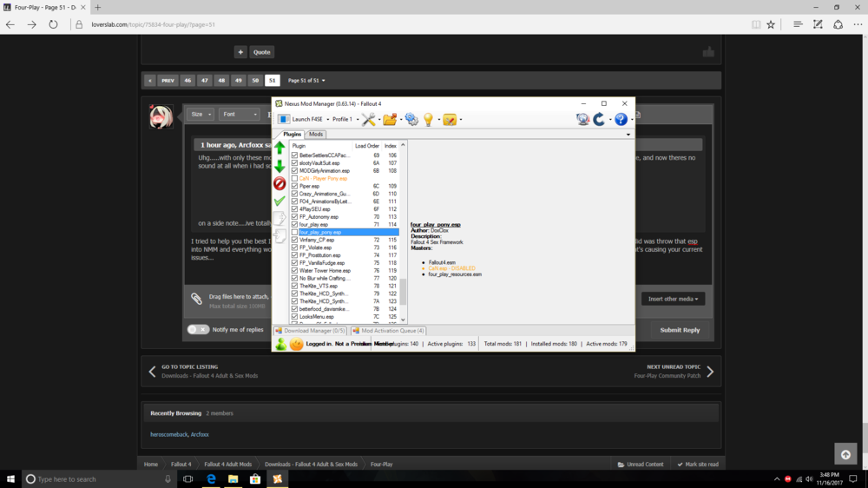Expand the dropdown arrow beside the refresh icon

[x=610, y=120]
